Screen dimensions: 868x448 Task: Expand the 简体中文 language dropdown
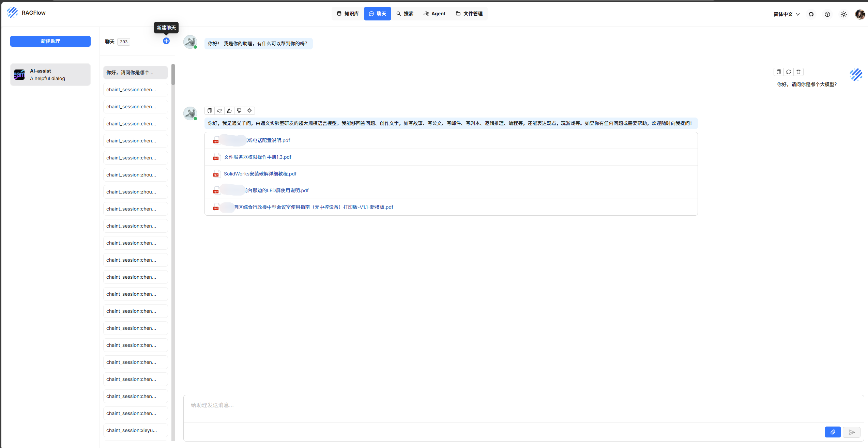click(786, 14)
